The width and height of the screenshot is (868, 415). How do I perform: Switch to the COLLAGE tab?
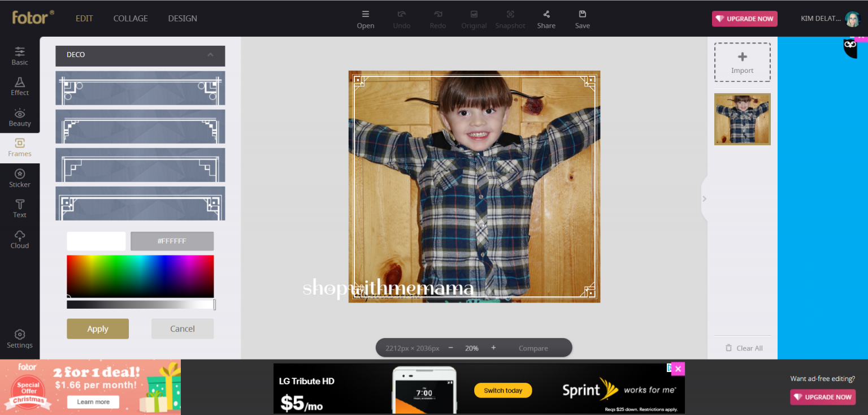coord(131,18)
